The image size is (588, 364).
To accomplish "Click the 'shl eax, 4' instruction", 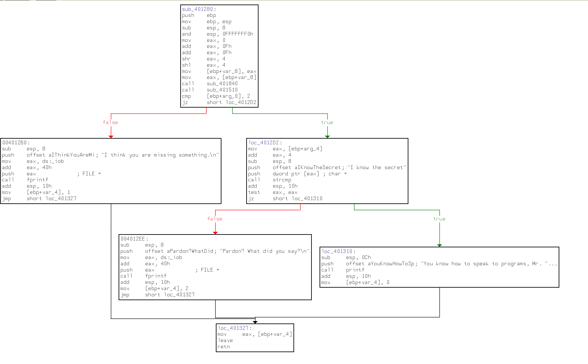I will [x=204, y=65].
